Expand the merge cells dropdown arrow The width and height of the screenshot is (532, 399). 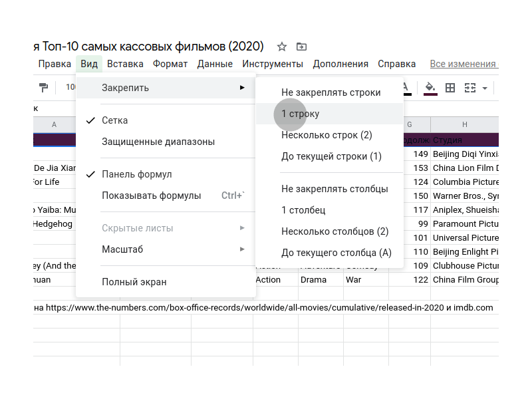485,88
